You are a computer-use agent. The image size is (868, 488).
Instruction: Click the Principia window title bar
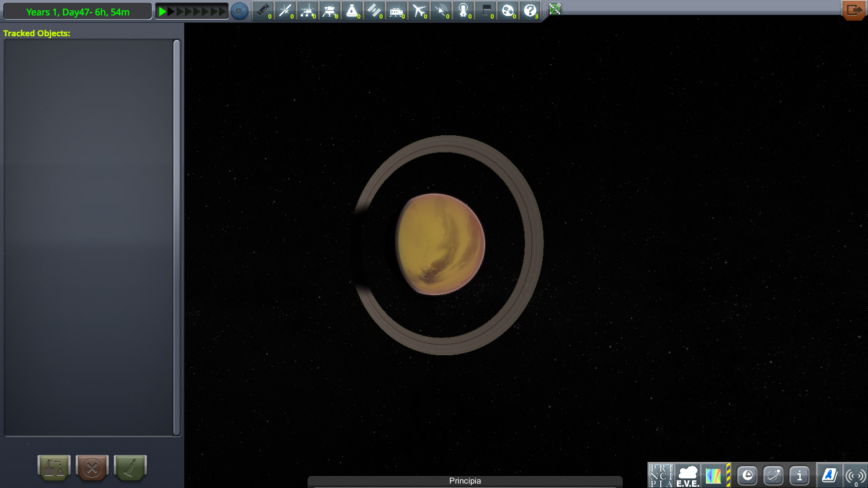point(465,482)
